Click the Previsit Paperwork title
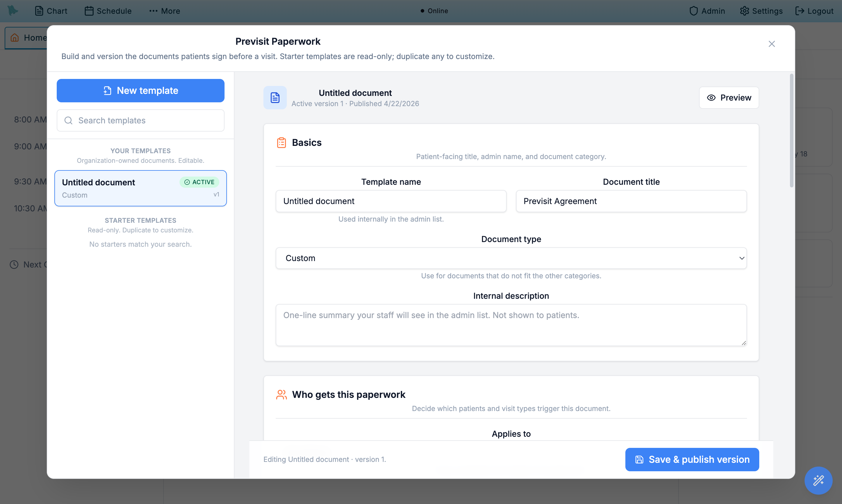The height and width of the screenshot is (504, 842). click(278, 42)
